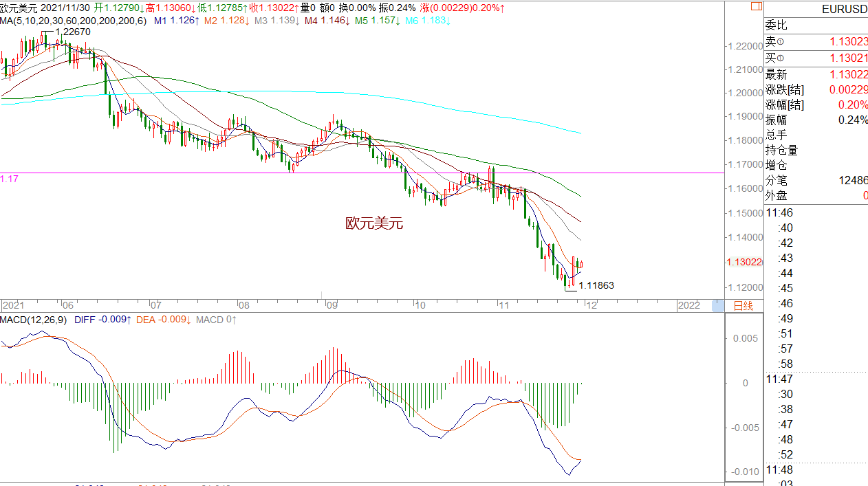Click the M4 1.146 moving average legend
The image size is (868, 486).
[327, 21]
